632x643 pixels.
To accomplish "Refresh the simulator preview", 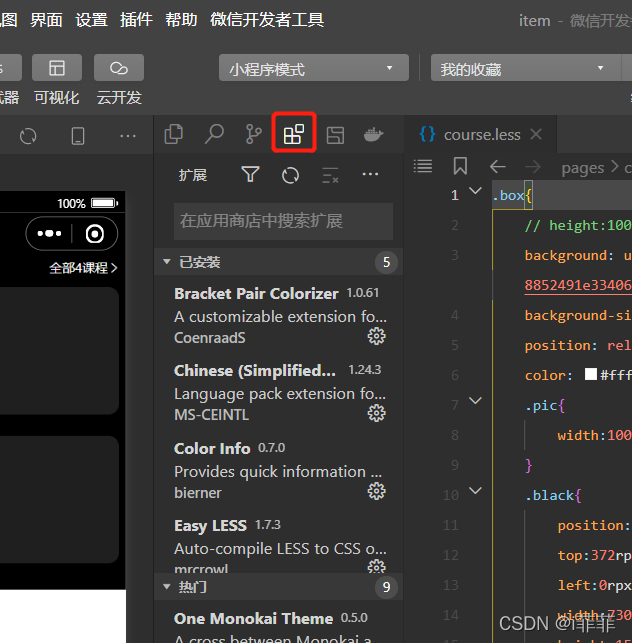I will click(28, 136).
